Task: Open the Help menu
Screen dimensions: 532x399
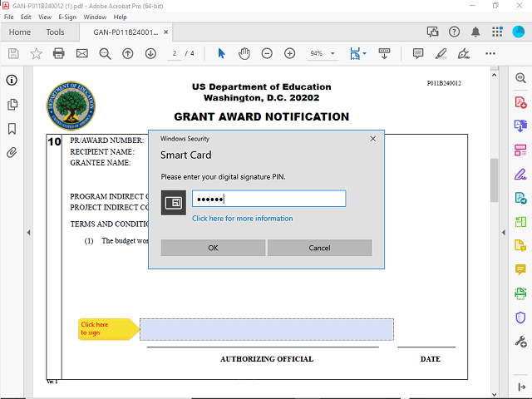Action: click(x=120, y=17)
